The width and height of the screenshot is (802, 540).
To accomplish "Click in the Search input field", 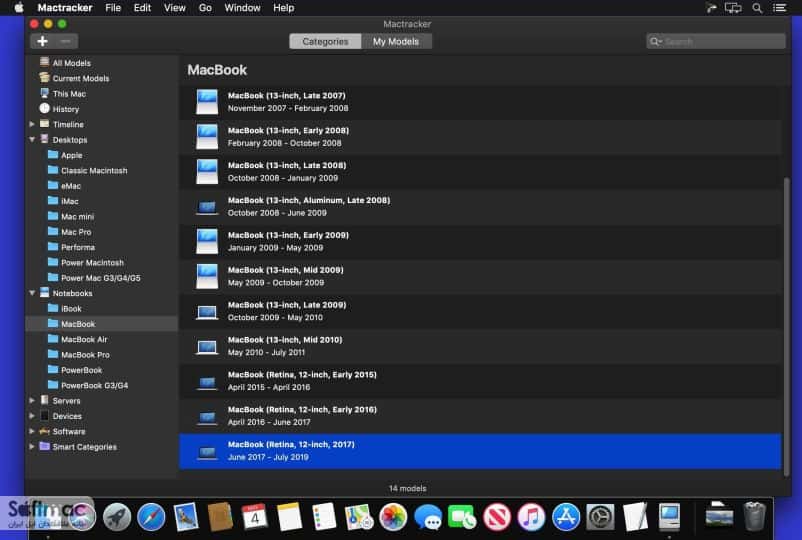I will [x=716, y=41].
